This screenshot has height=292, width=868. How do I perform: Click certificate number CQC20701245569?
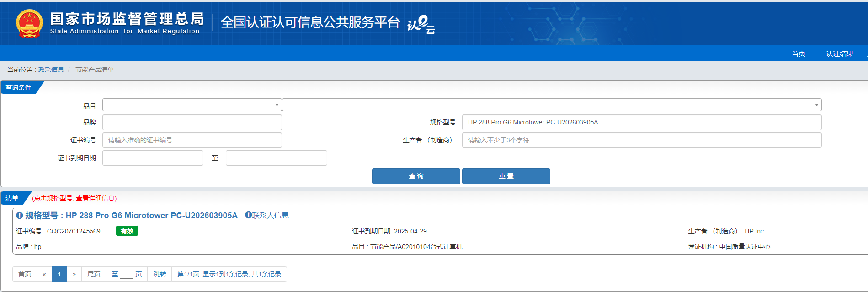(74, 231)
